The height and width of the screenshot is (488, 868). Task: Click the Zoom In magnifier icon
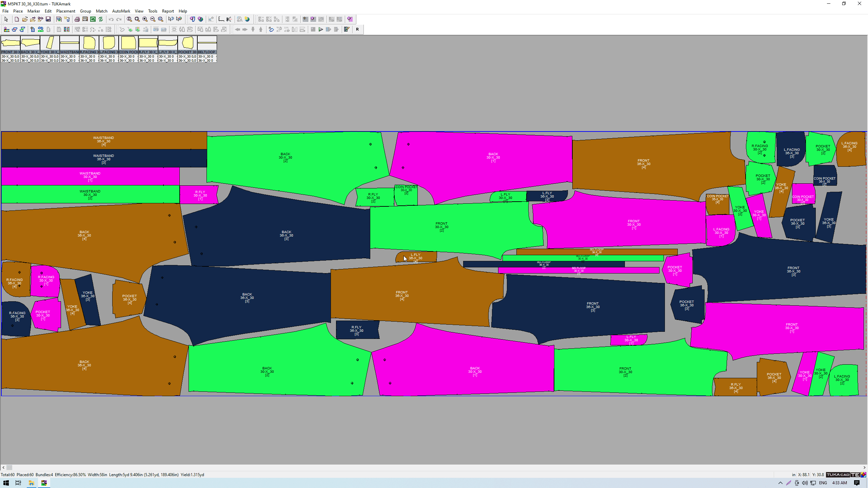pos(145,19)
